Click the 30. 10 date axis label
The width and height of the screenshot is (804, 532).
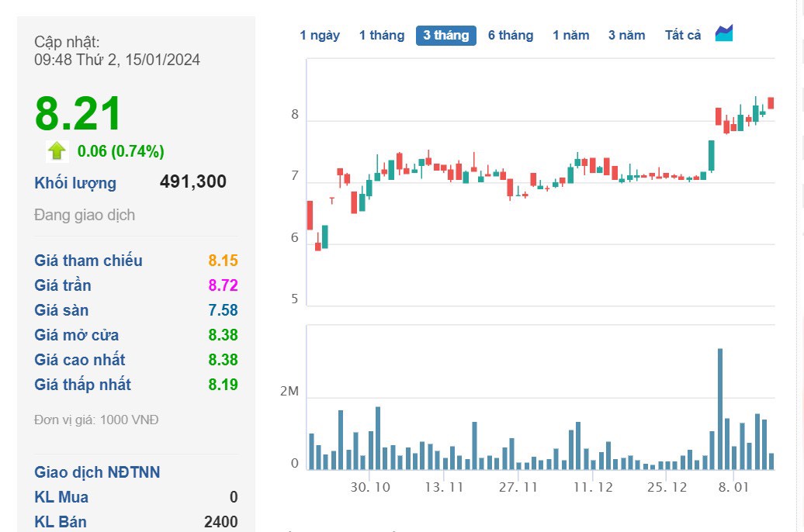click(369, 487)
